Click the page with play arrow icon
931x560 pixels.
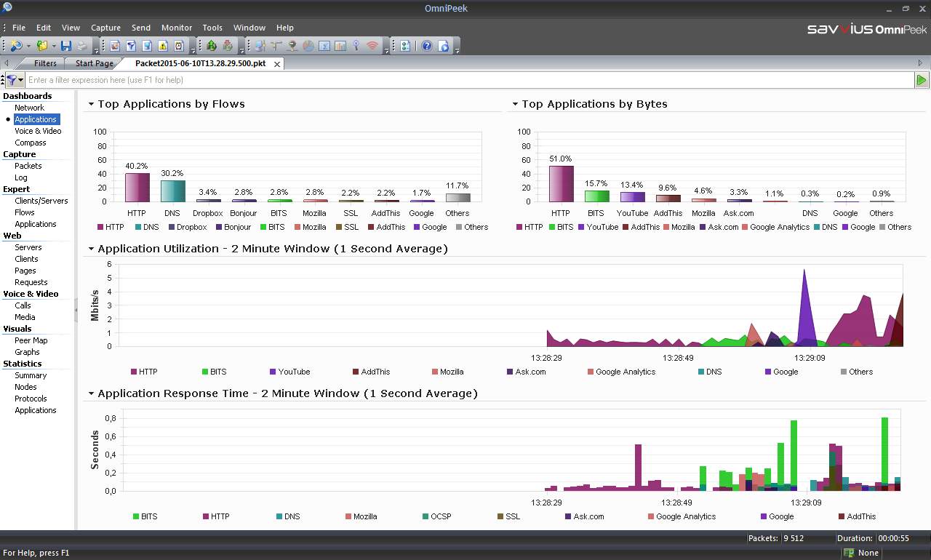coord(444,46)
